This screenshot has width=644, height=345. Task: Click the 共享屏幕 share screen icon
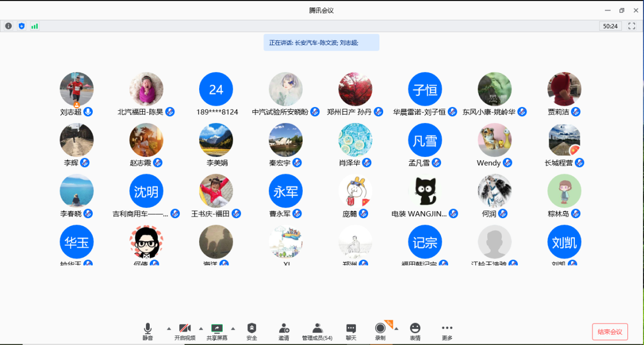point(217,328)
